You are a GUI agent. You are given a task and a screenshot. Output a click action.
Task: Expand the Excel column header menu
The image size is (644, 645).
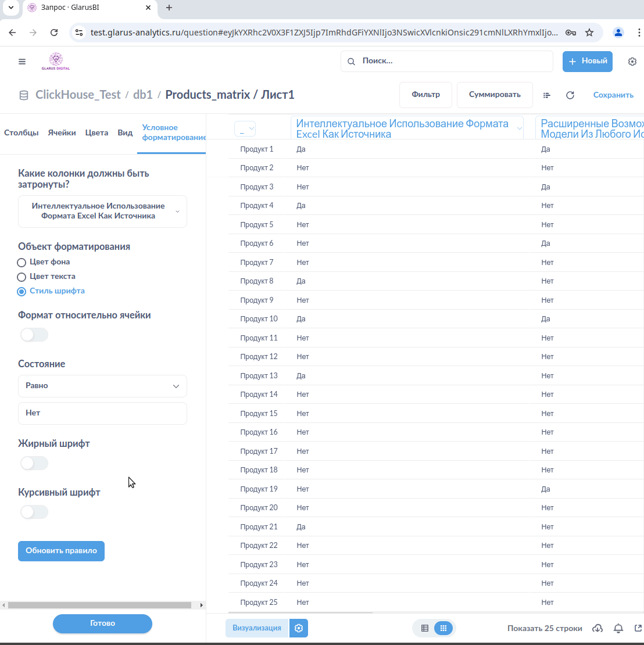coord(519,129)
